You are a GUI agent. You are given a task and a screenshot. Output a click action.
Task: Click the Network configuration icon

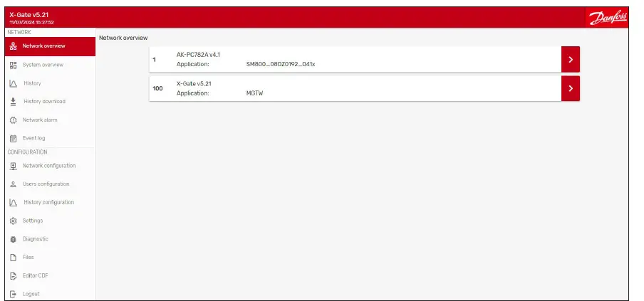tap(13, 166)
